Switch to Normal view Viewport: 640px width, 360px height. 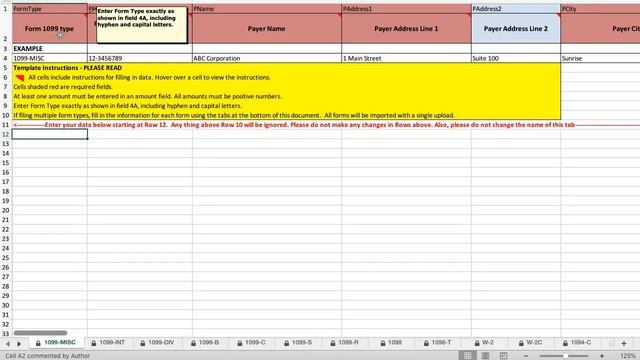pos(468,356)
